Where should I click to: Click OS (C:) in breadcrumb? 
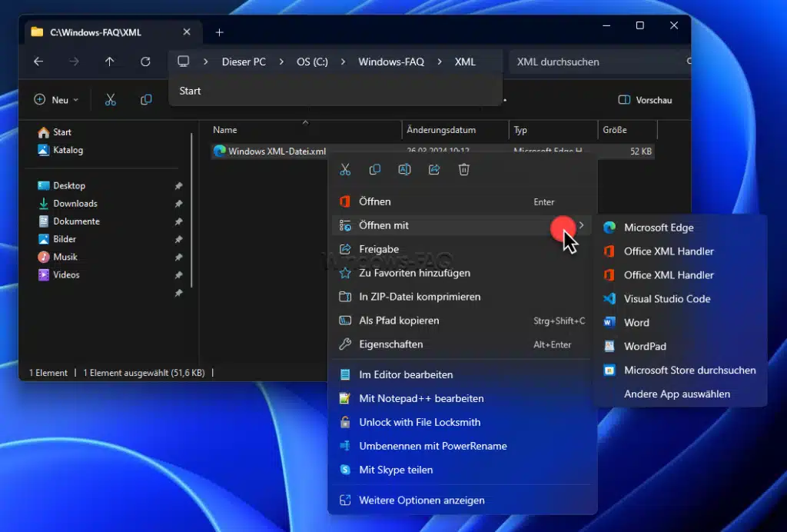tap(312, 62)
